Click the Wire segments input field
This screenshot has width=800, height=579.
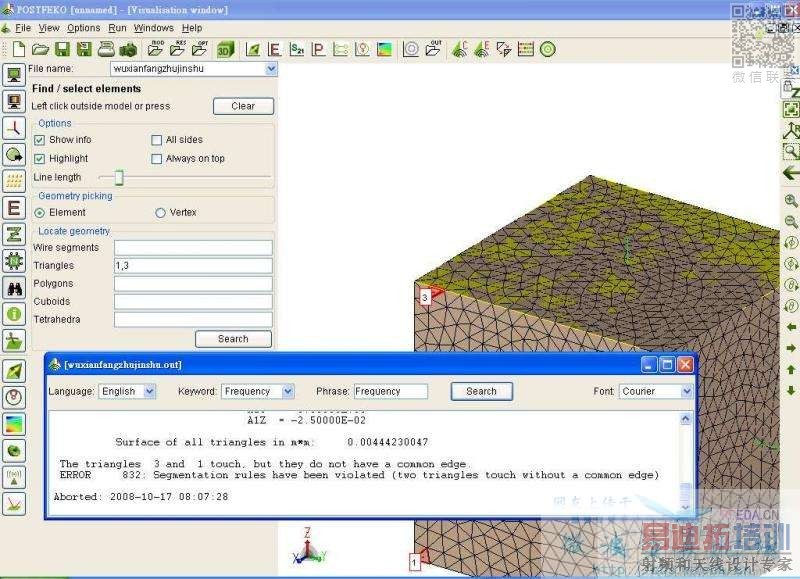[193, 248]
